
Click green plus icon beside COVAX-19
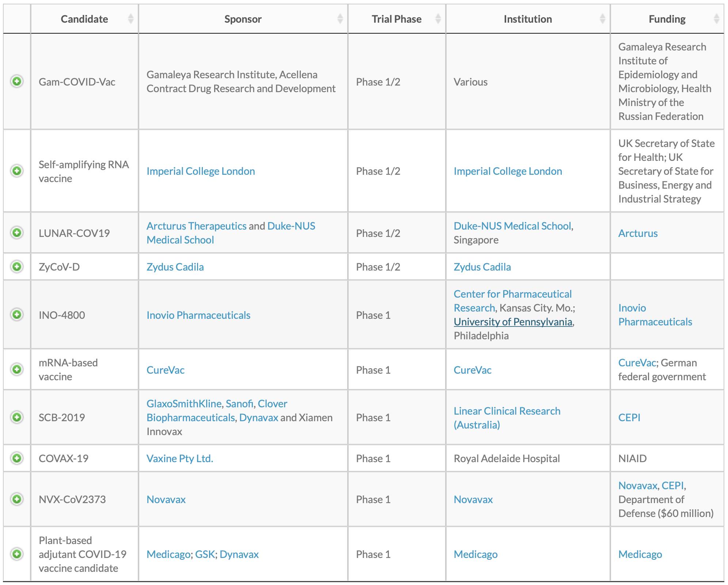[x=17, y=458]
